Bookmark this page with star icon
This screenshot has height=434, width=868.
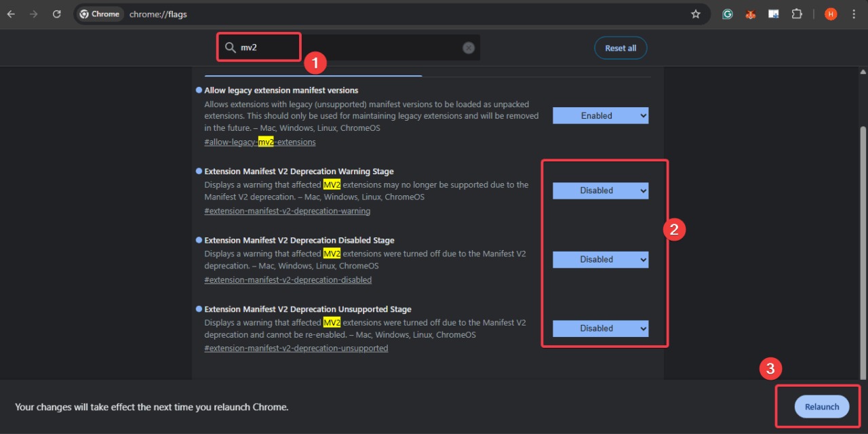(695, 14)
